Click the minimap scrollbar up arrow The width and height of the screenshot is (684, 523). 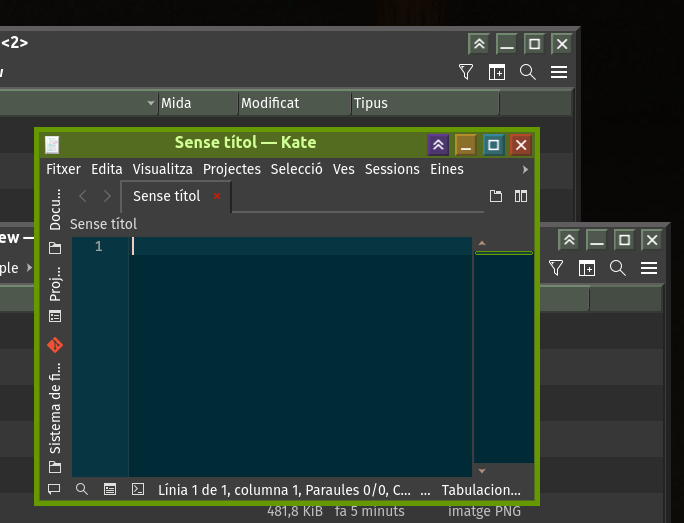tap(482, 243)
